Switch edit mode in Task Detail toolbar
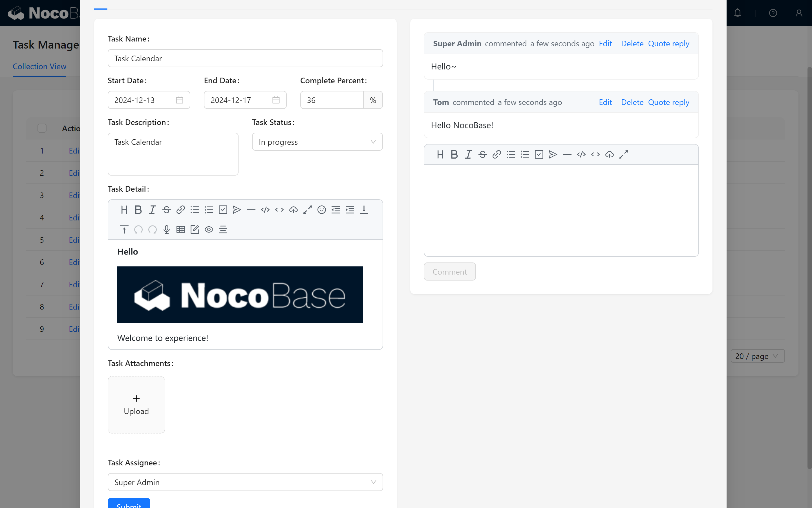 [195, 229]
